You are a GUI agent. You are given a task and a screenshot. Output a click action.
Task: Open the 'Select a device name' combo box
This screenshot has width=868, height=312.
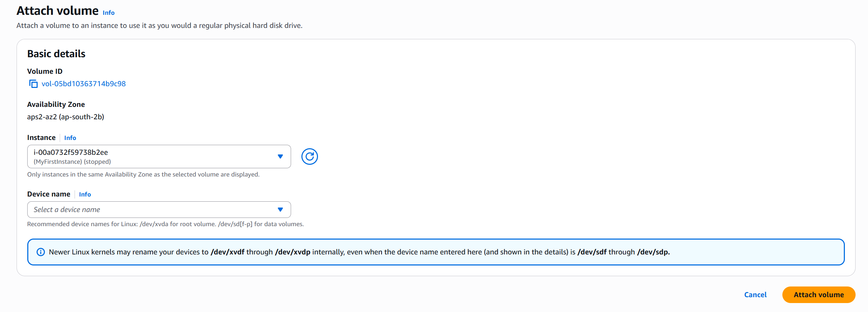[x=152, y=210]
